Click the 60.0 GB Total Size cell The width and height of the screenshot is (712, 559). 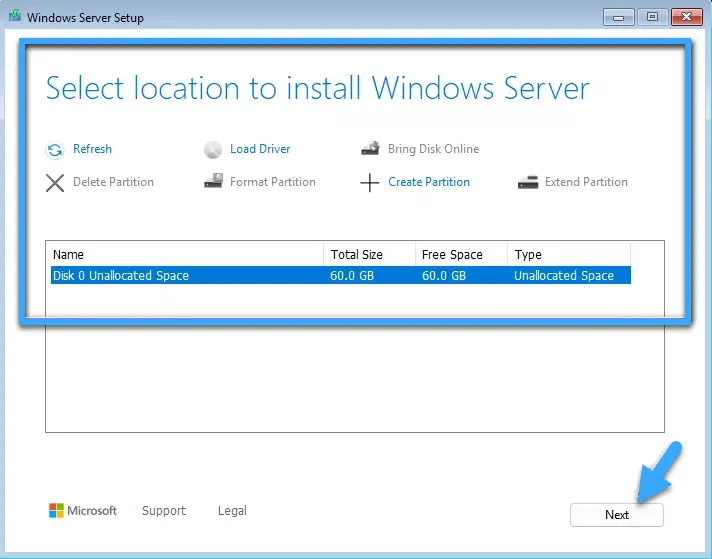(x=352, y=276)
